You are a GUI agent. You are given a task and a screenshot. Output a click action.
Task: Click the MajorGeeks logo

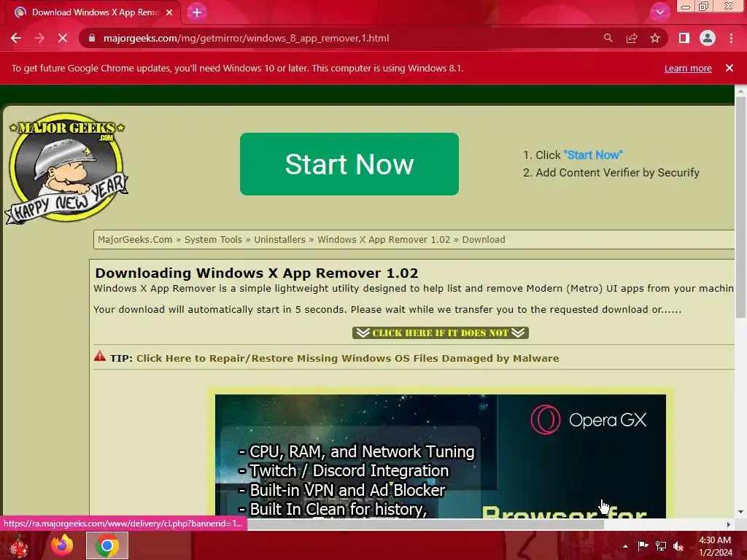click(66, 168)
